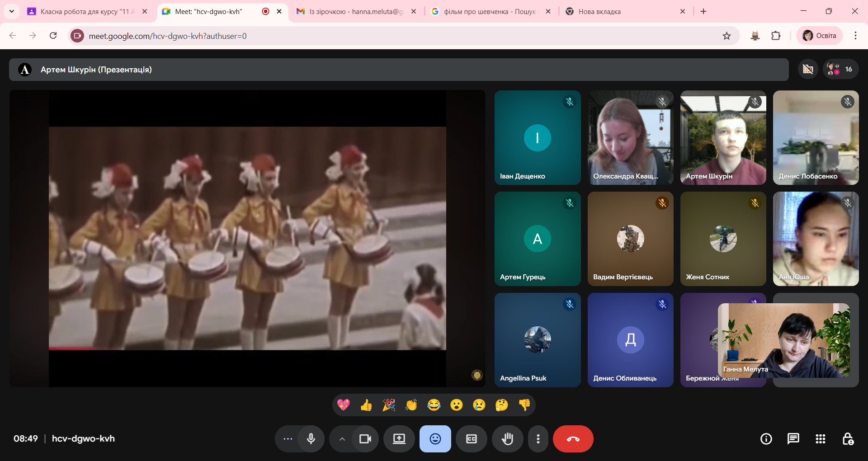Screen dimensions: 868x461
Task: Click the present screen icon
Action: 399,439
